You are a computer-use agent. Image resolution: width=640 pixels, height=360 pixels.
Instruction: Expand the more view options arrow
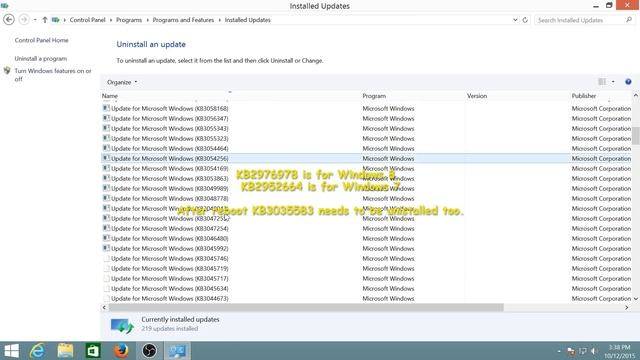(613, 82)
